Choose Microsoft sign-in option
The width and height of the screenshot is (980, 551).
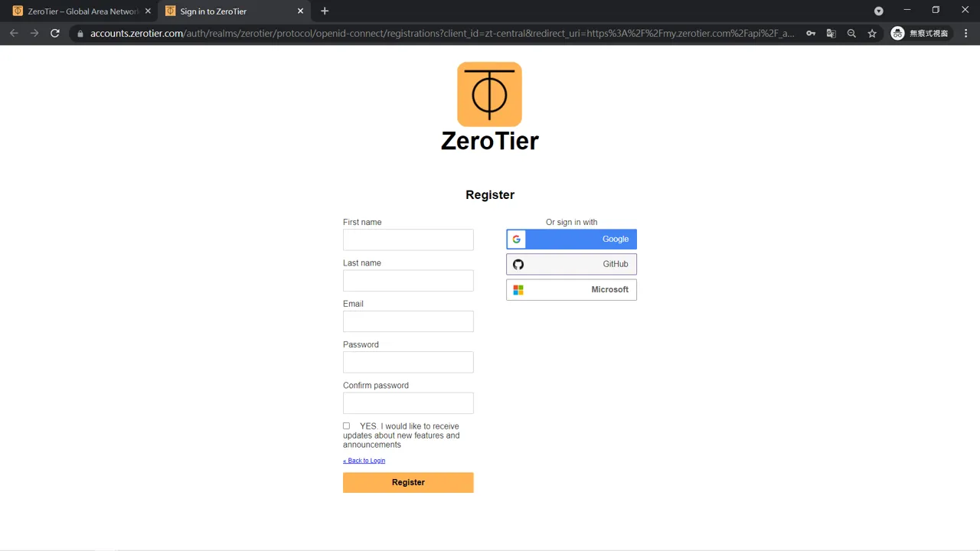tap(571, 290)
